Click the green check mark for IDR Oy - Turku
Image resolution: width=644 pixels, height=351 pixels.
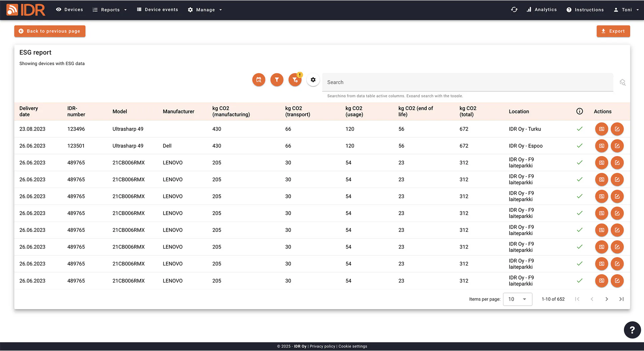point(580,129)
